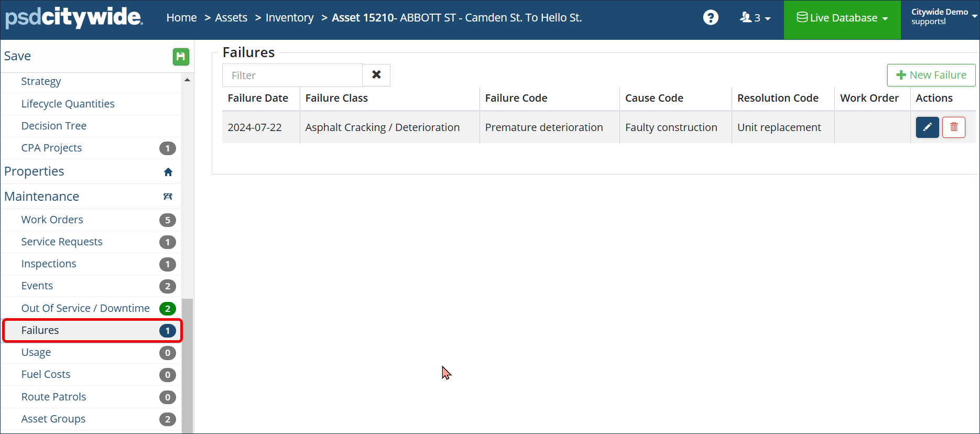Sort by the Failure Date column header
This screenshot has height=434, width=980.
click(x=258, y=98)
